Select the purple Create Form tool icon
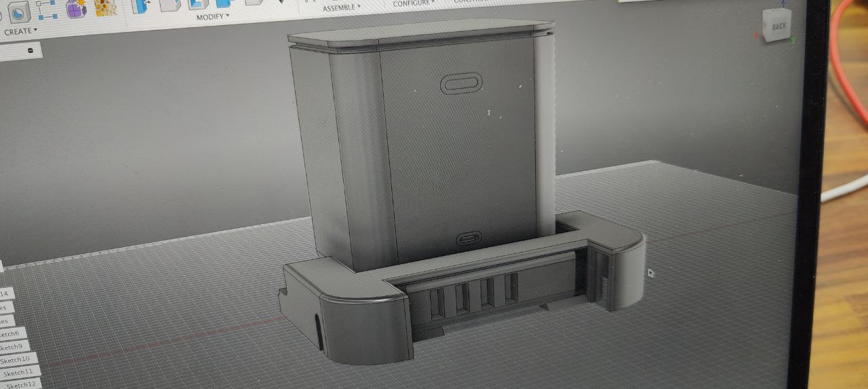This screenshot has height=389, width=868. click(x=76, y=7)
